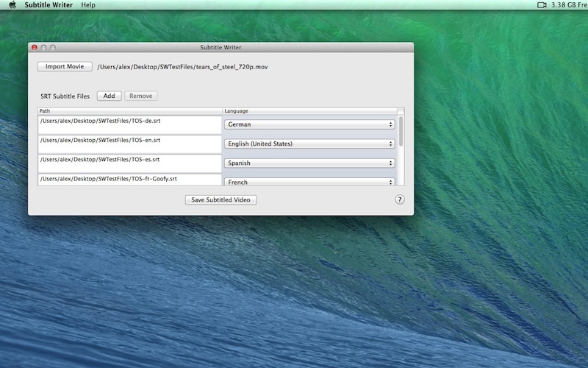Open the French language dropdown
This screenshot has height=368, width=588.
point(309,182)
